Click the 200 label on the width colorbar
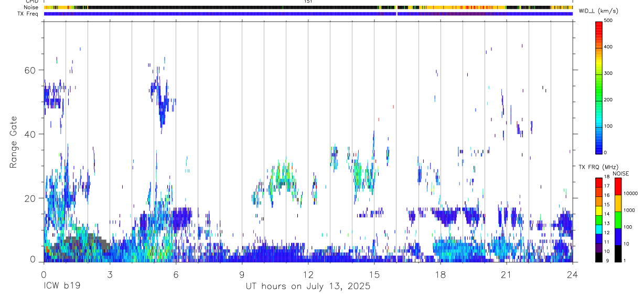This screenshot has width=644, height=297. pyautogui.click(x=608, y=100)
